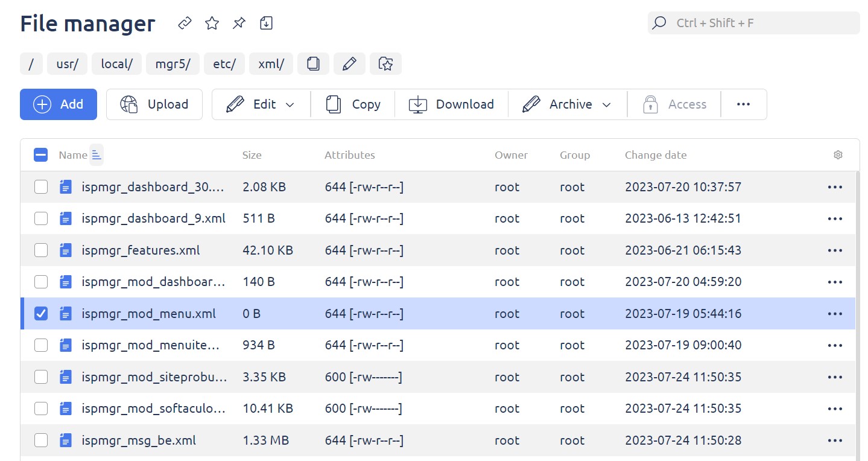Edit path pencil icon in breadcrumb
This screenshot has width=868, height=461.
(x=349, y=63)
